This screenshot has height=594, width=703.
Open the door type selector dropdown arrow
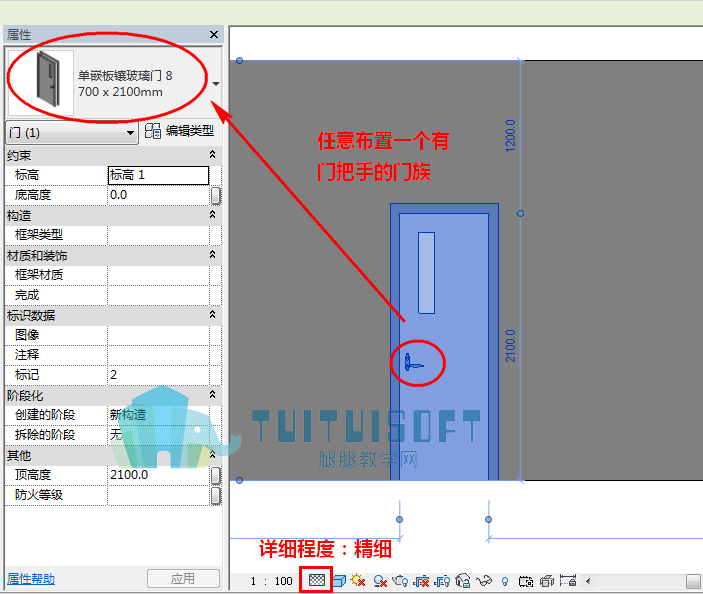(216, 84)
